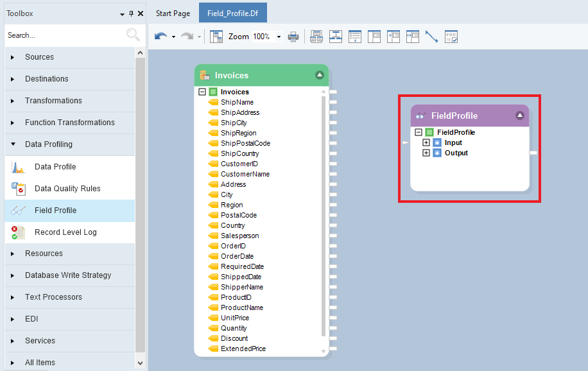Click the Print icon in toolbar
Screen dimensions: 588x371
point(293,37)
